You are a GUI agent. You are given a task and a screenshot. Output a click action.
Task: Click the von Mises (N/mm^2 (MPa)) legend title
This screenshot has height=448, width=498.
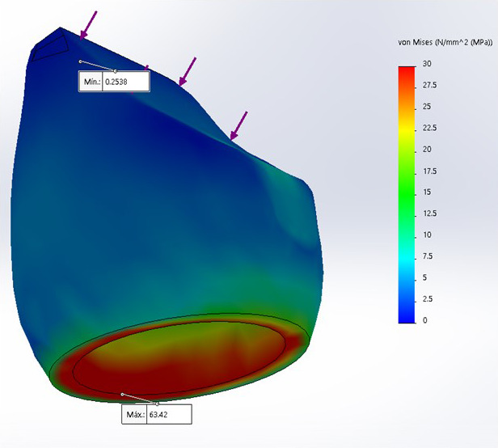tap(445, 42)
